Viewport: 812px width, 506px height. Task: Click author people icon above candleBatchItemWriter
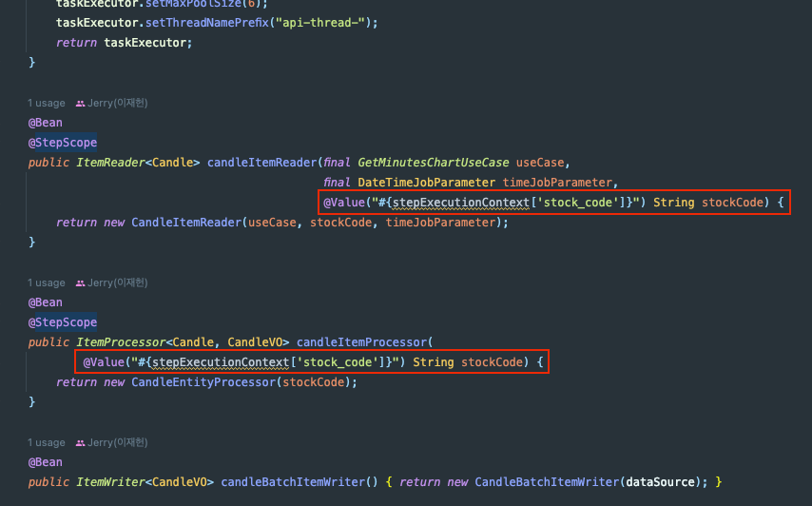(80, 443)
